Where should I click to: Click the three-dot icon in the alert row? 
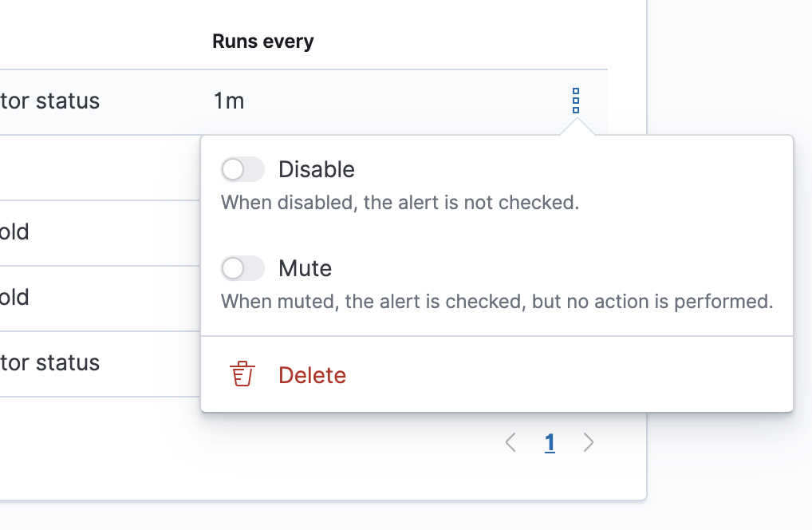tap(576, 101)
